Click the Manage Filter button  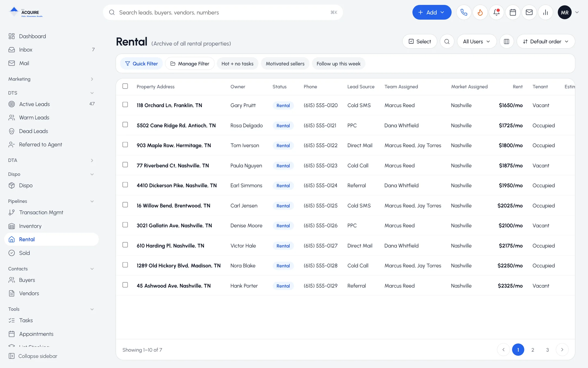point(190,64)
